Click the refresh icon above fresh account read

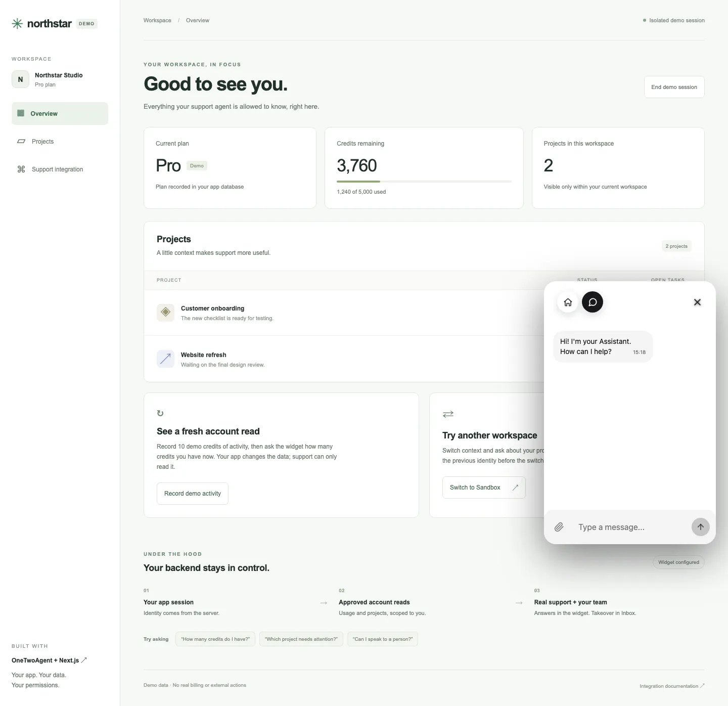[x=160, y=413]
